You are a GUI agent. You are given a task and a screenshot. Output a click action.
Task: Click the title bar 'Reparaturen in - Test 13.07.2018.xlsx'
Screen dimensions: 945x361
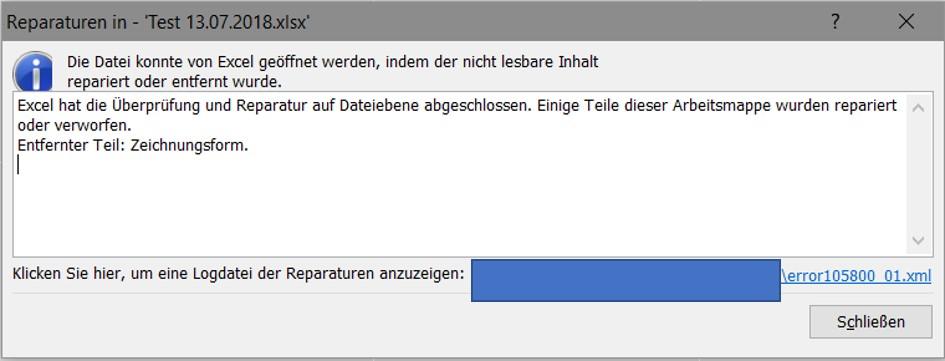tap(158, 23)
